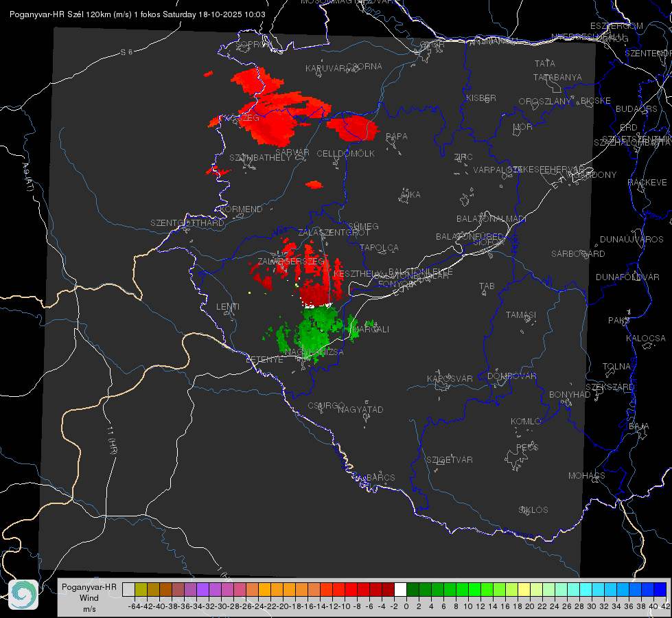This screenshot has width=672, height=618.
Task: Click the CSORNA town label
Action: (x=364, y=66)
